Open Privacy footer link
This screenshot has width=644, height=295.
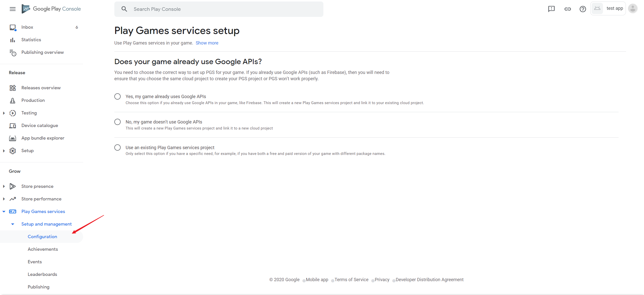pyautogui.click(x=382, y=280)
